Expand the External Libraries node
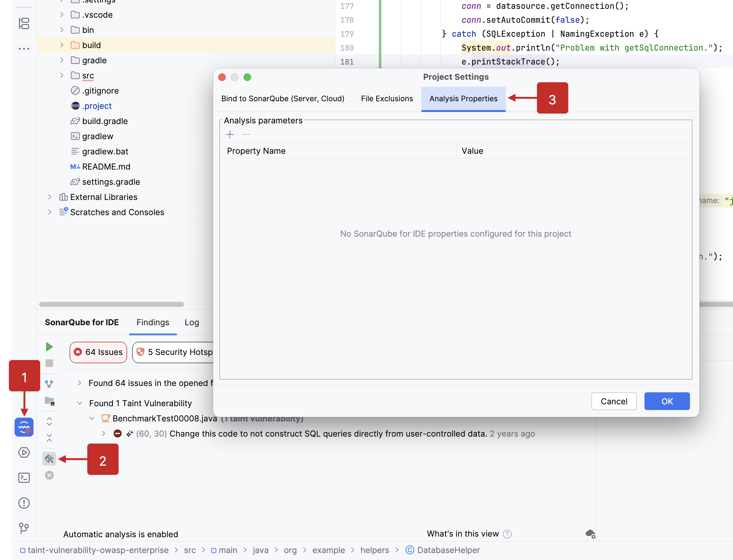Viewport: 733px width, 560px height. (x=49, y=197)
